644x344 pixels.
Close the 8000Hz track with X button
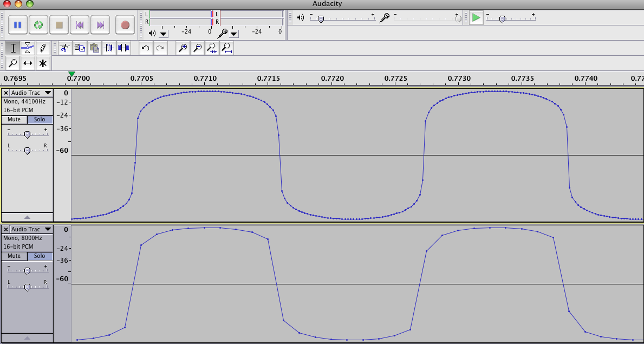6,230
